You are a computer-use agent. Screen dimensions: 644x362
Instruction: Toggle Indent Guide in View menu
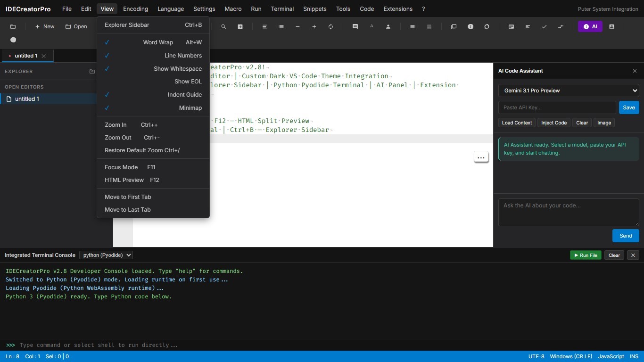[x=153, y=95]
